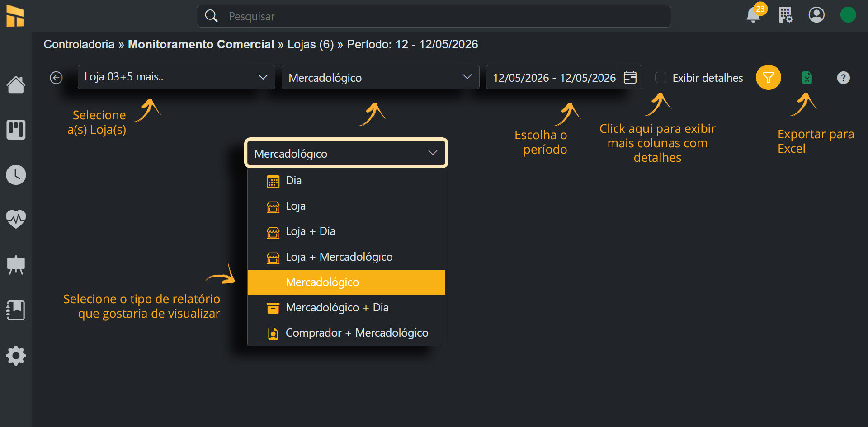The width and height of the screenshot is (868, 427).
Task: Export to Excel via green icon
Action: [807, 78]
